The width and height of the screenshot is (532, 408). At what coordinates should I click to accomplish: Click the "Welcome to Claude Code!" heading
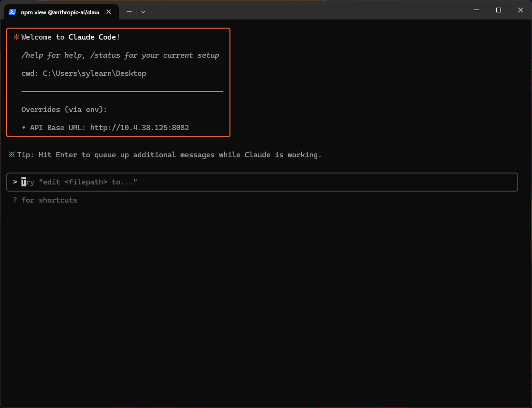[71, 37]
